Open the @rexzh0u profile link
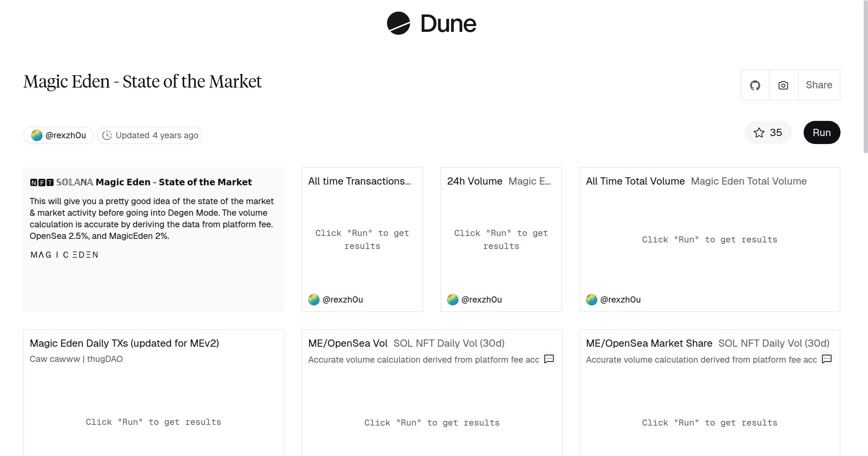 (x=65, y=135)
